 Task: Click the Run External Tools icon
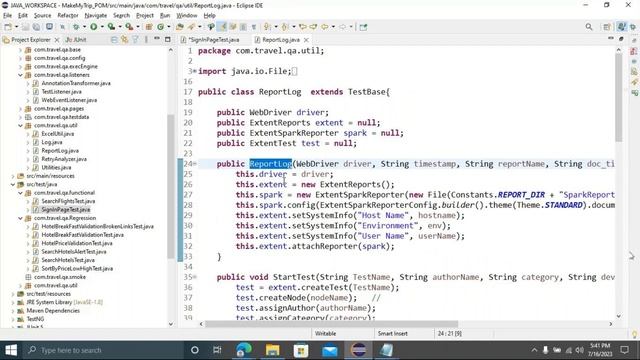point(129,27)
